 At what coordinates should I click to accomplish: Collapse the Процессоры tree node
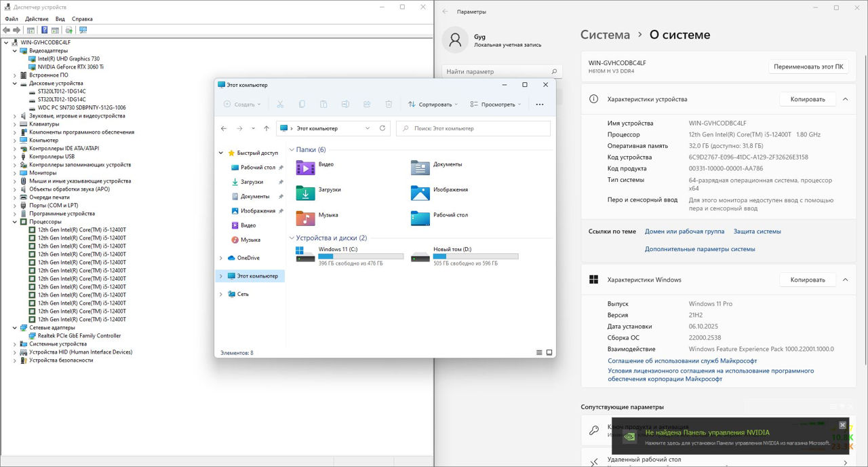[15, 222]
